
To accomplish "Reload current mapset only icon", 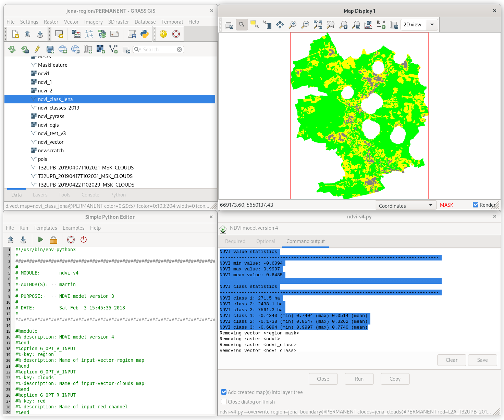I will (25, 49).
